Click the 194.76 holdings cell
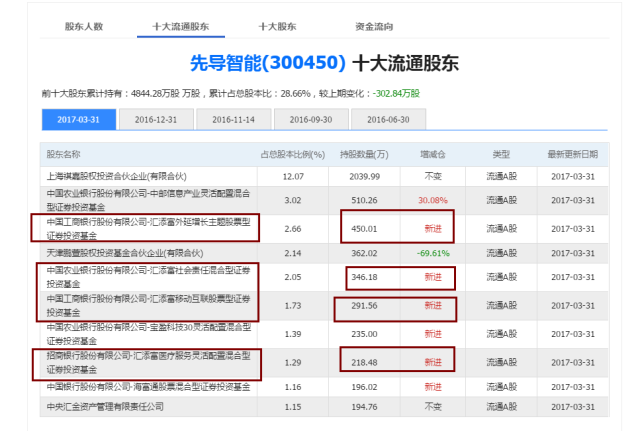Viewport: 640px width, 431px height. point(364,407)
